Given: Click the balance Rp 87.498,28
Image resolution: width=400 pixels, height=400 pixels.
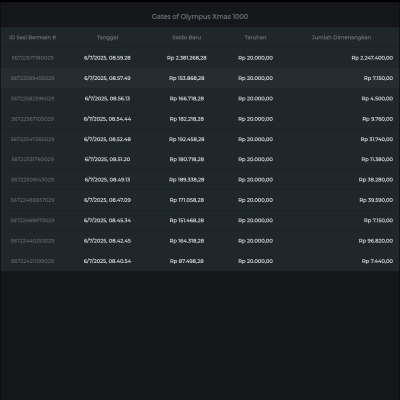Looking at the screenshot, I should 187,261.
